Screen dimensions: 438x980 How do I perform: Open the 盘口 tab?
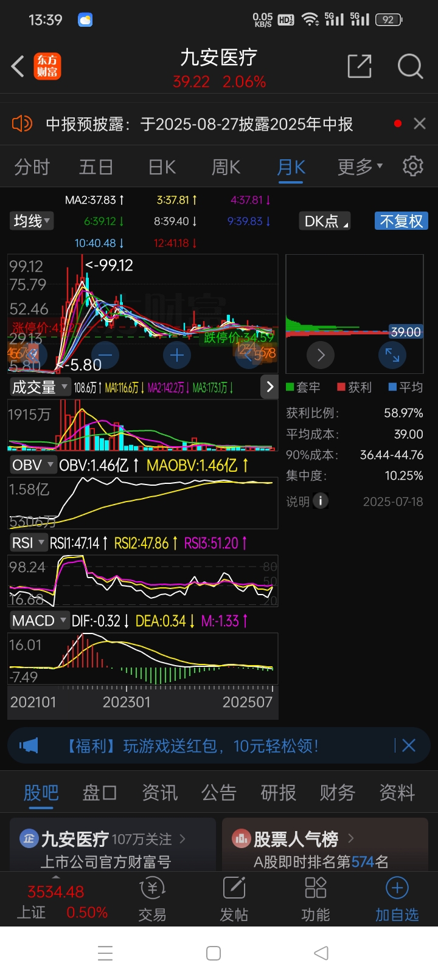pyautogui.click(x=100, y=792)
